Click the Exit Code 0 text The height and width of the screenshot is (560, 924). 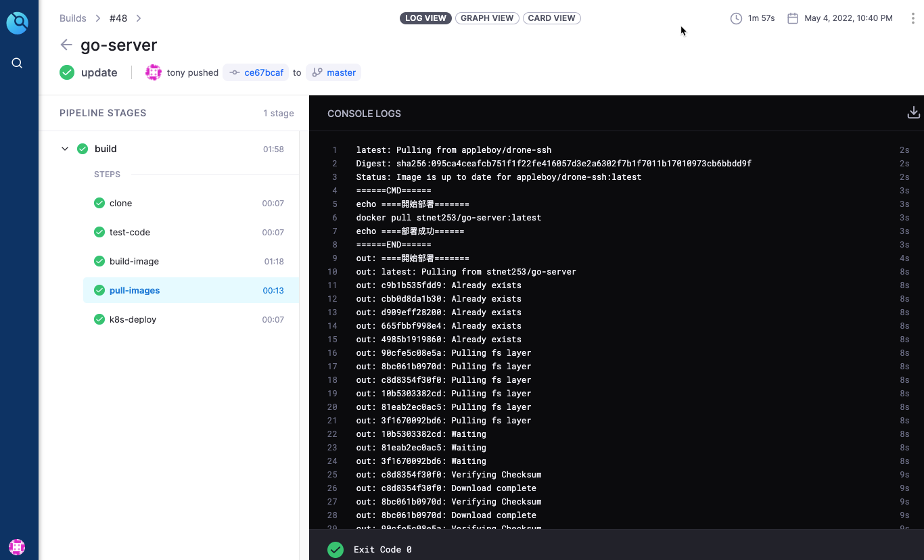click(x=383, y=550)
